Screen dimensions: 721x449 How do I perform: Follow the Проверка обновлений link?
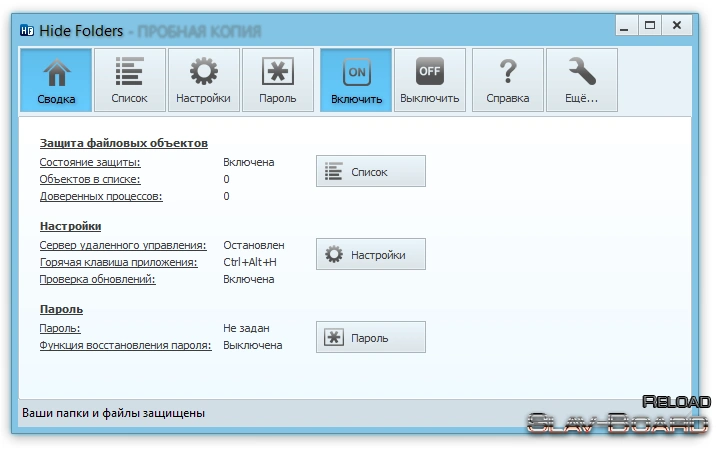coord(97,279)
